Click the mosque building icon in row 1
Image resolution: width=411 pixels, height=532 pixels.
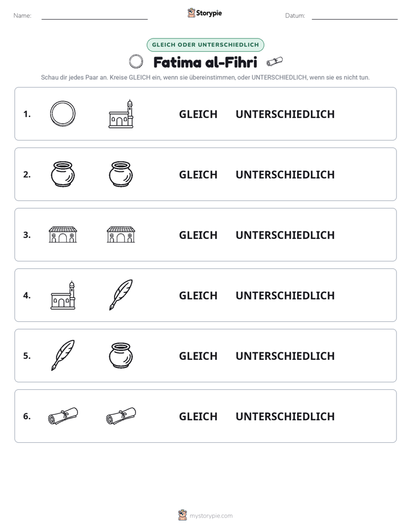point(121,114)
